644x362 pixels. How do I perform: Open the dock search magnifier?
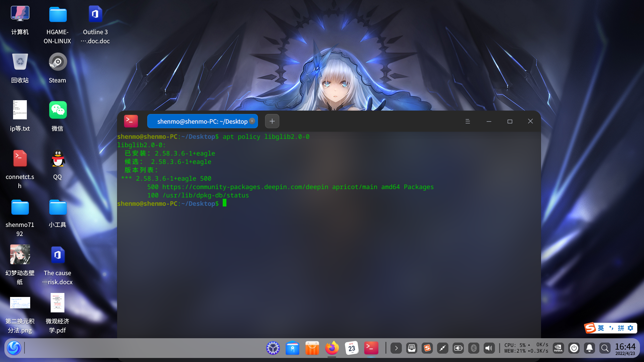tap(605, 348)
